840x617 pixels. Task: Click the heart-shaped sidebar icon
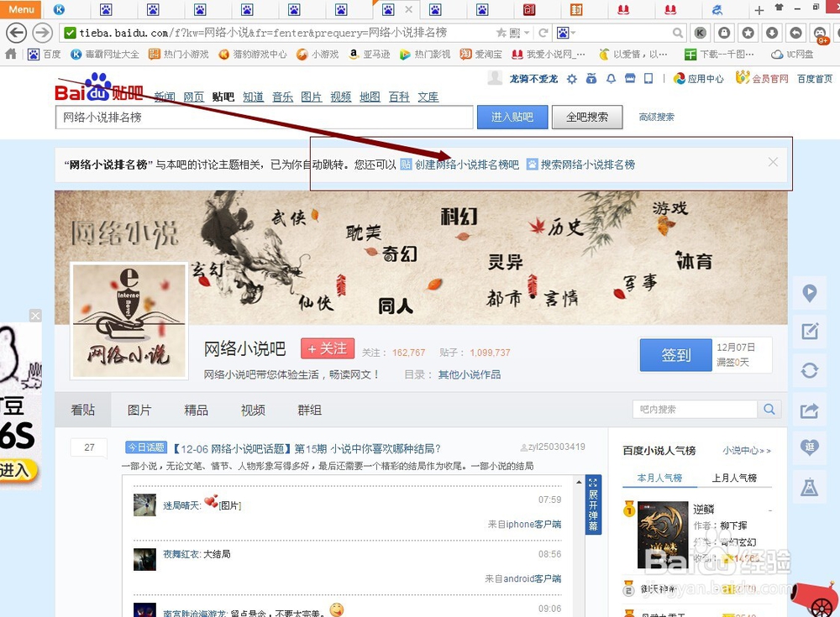[809, 447]
